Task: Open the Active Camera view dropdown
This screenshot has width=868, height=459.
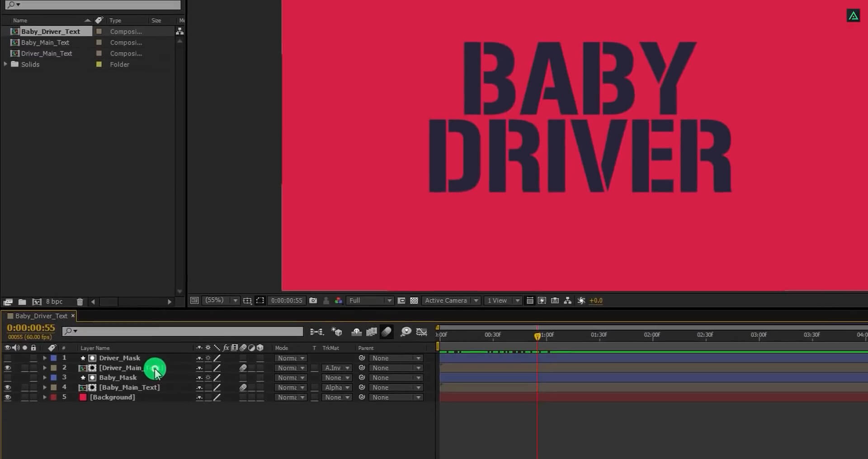Action: (x=451, y=300)
